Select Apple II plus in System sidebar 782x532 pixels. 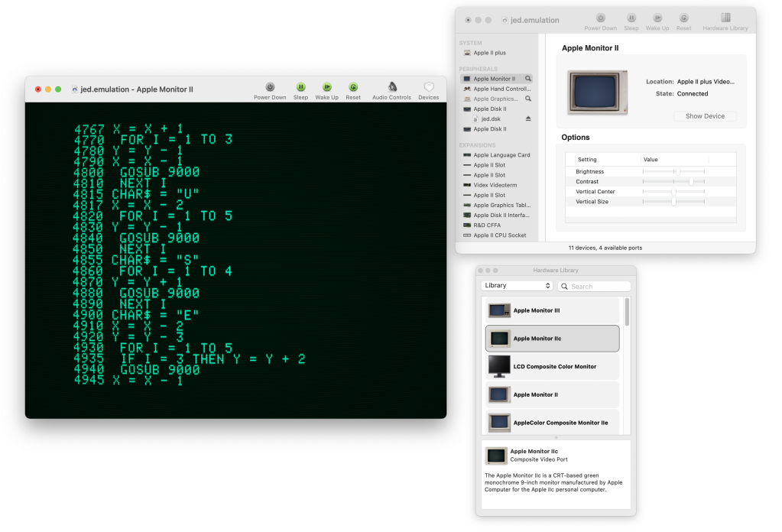[489, 53]
